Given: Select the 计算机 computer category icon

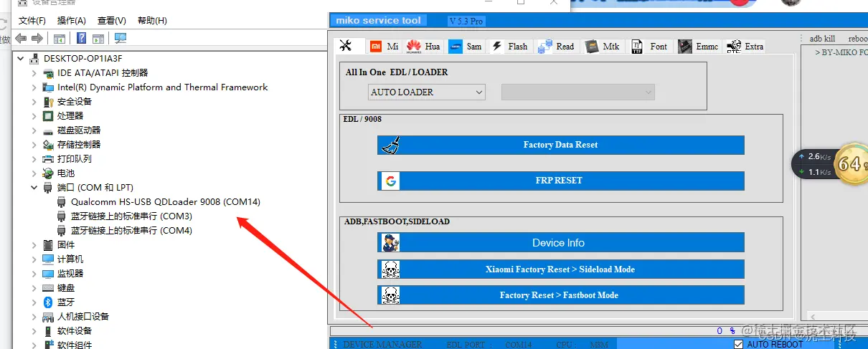Looking at the screenshot, I should [48, 259].
